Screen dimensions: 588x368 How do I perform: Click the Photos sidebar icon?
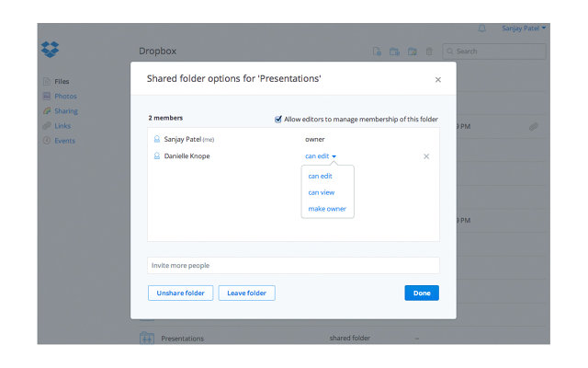[47, 96]
